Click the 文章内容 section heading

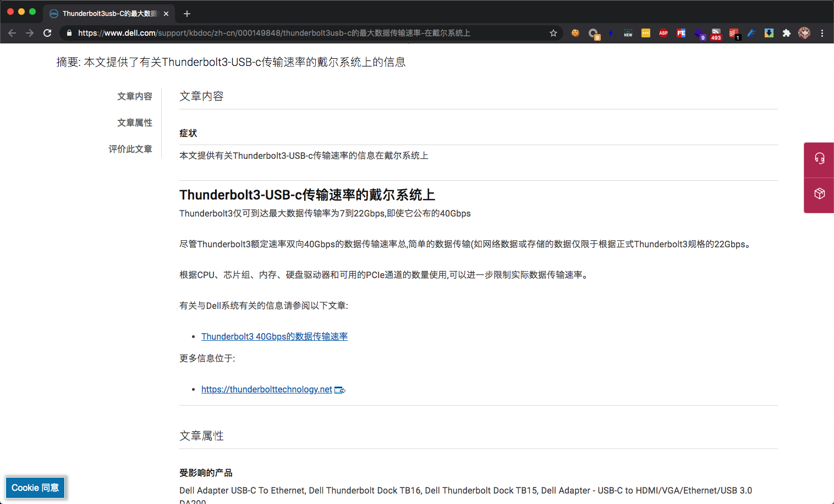coord(201,96)
